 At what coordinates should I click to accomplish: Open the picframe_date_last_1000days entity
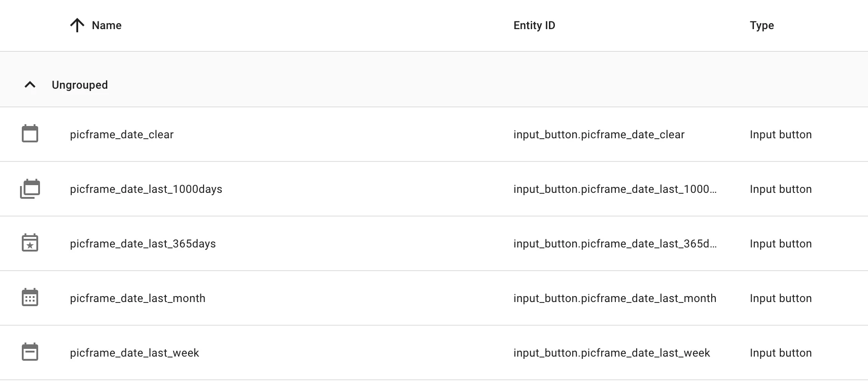[146, 189]
